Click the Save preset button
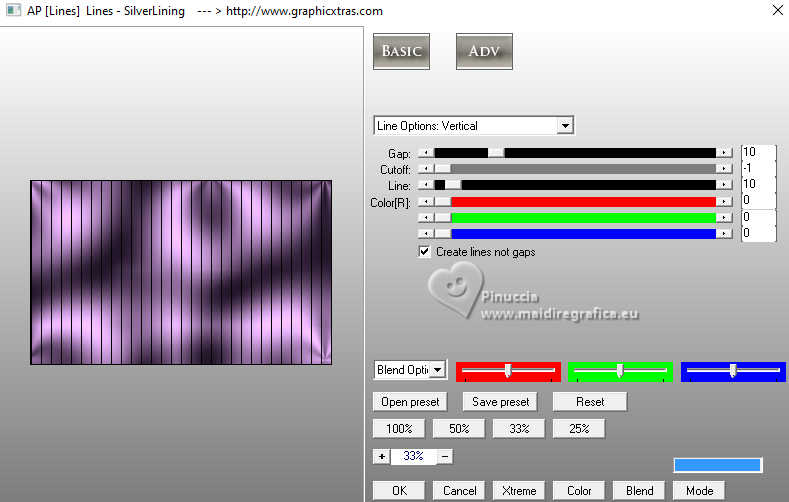 [500, 402]
